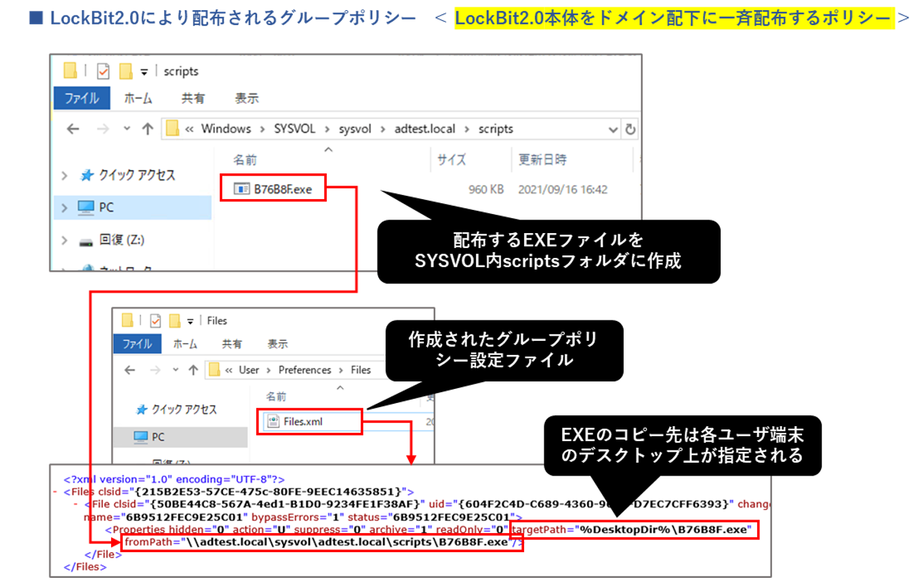Open the ホーム tab in Files window
The height and width of the screenshot is (588, 924).
[186, 343]
